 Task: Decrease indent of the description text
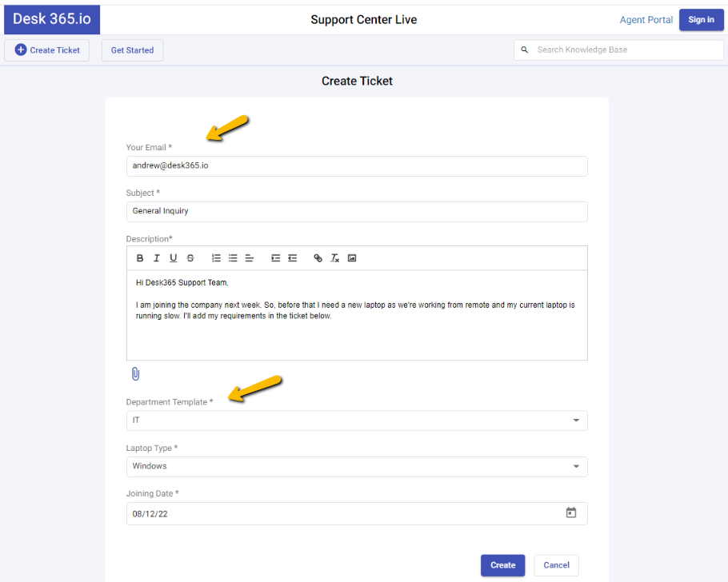pyautogui.click(x=291, y=257)
